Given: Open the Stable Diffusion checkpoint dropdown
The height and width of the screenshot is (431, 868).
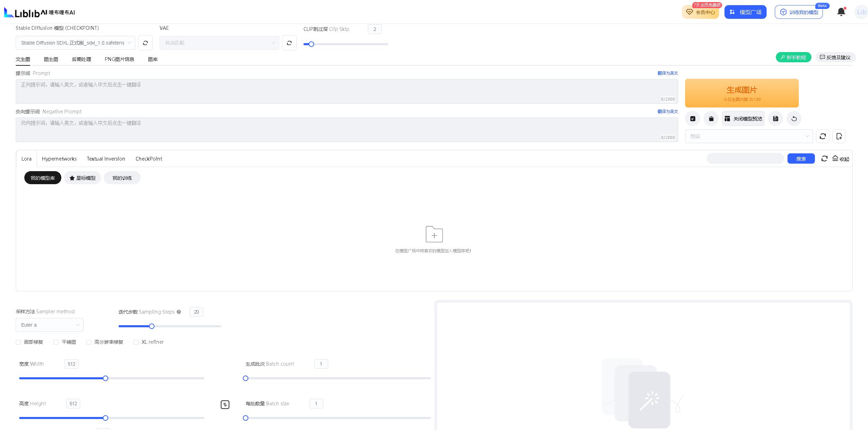Looking at the screenshot, I should click(75, 43).
